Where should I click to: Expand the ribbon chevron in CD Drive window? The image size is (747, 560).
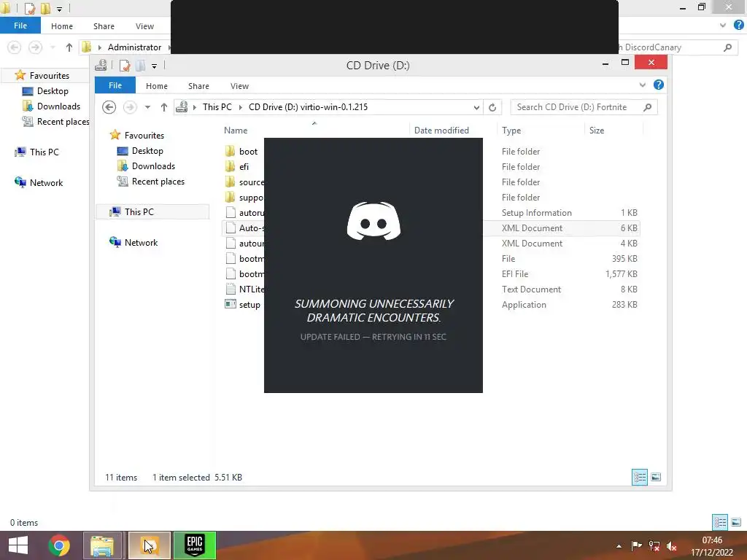[643, 85]
